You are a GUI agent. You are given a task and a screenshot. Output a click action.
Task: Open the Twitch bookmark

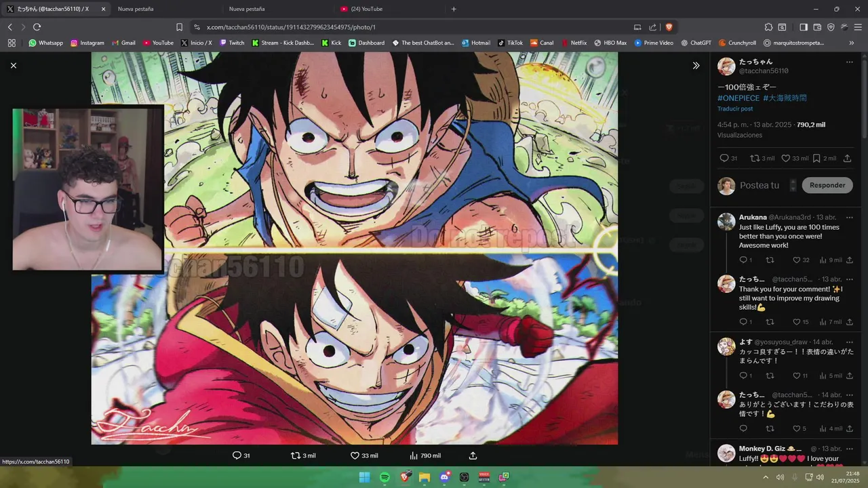(232, 43)
